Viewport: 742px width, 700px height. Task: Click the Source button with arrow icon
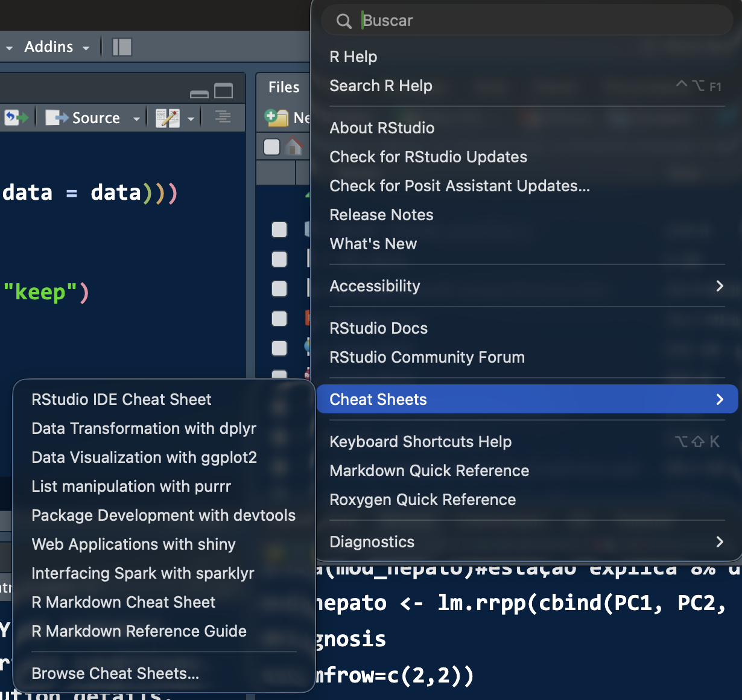pyautogui.click(x=83, y=118)
